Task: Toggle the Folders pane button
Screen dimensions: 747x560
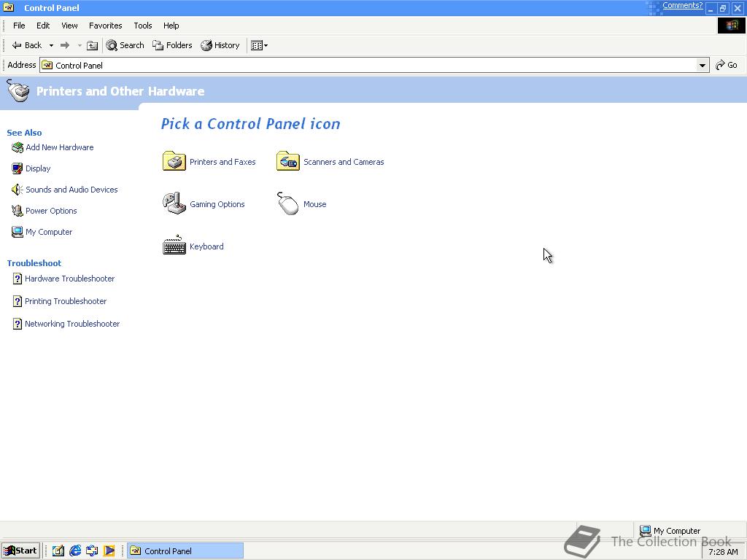Action: point(172,45)
